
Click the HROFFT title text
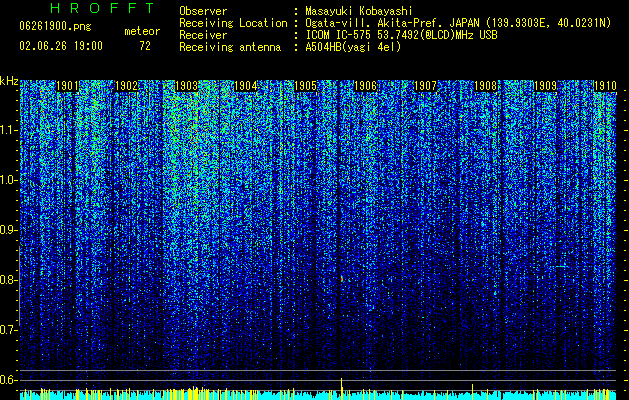tap(103, 8)
